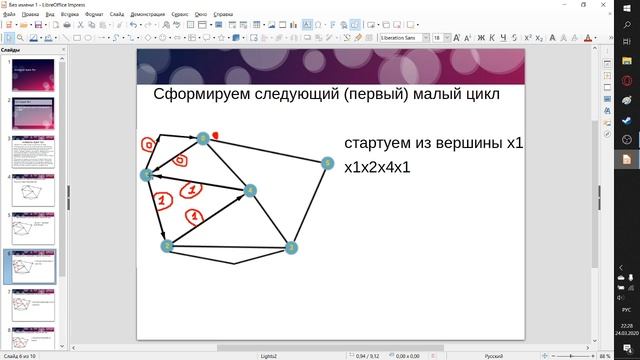Select the Callout shapes tool

(x=207, y=38)
